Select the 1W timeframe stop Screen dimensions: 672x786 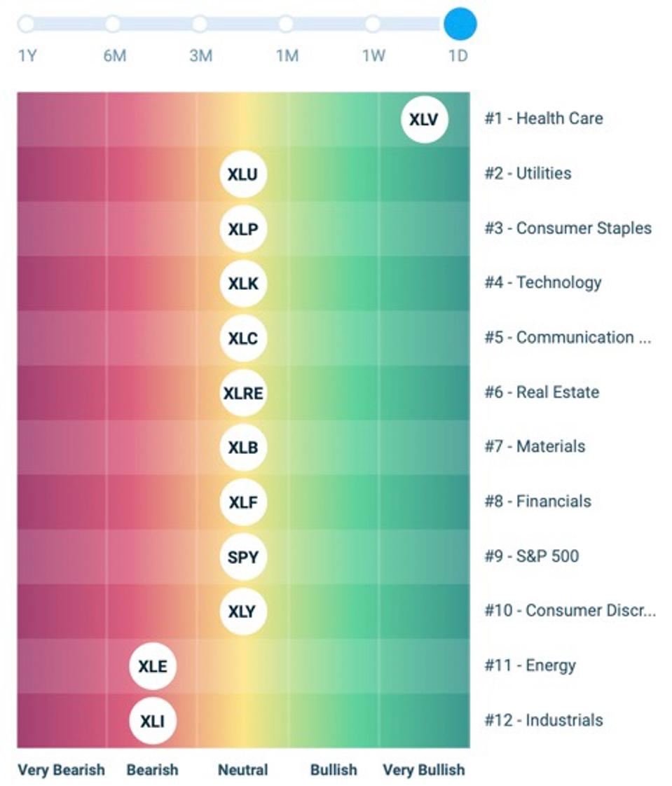(x=373, y=24)
